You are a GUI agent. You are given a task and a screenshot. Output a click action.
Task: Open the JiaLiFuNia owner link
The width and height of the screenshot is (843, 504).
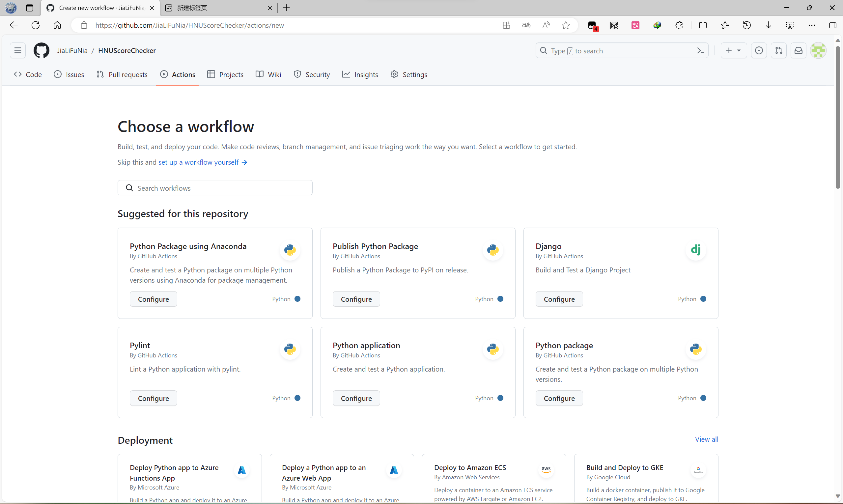(72, 51)
